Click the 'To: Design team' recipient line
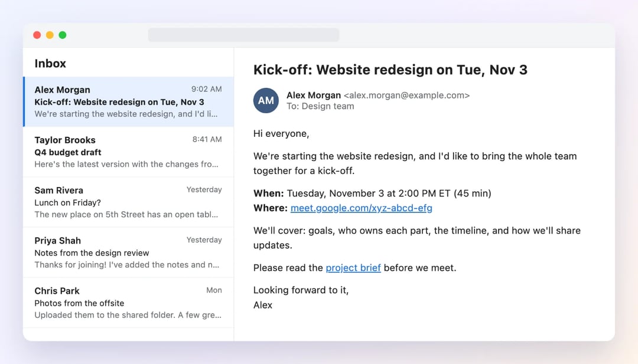This screenshot has width=638, height=364. (320, 106)
